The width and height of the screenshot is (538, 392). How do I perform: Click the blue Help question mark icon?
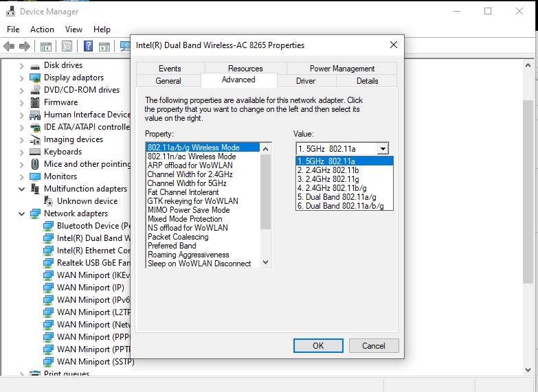(x=88, y=46)
